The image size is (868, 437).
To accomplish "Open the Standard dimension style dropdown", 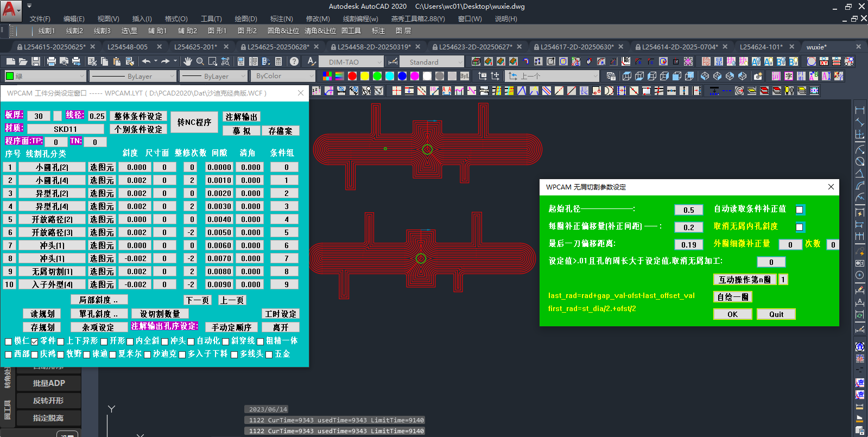I will coord(432,62).
